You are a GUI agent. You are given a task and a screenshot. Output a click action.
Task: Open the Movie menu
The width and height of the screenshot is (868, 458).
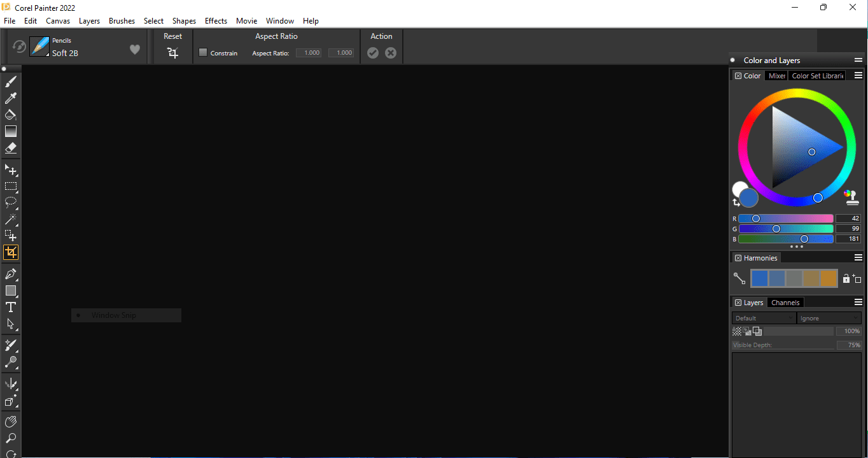pos(246,21)
